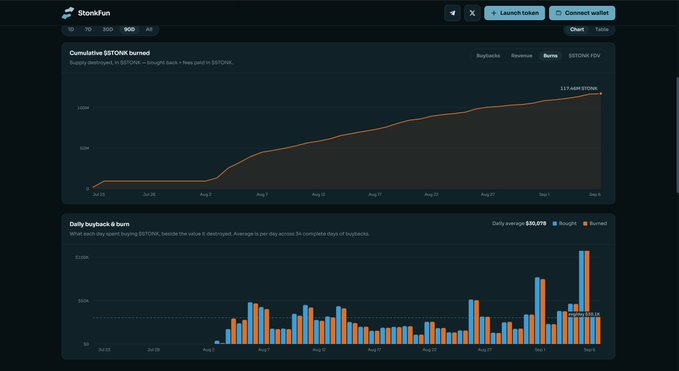Select the 30D time range
The height and width of the screenshot is (371, 679).
[107, 29]
